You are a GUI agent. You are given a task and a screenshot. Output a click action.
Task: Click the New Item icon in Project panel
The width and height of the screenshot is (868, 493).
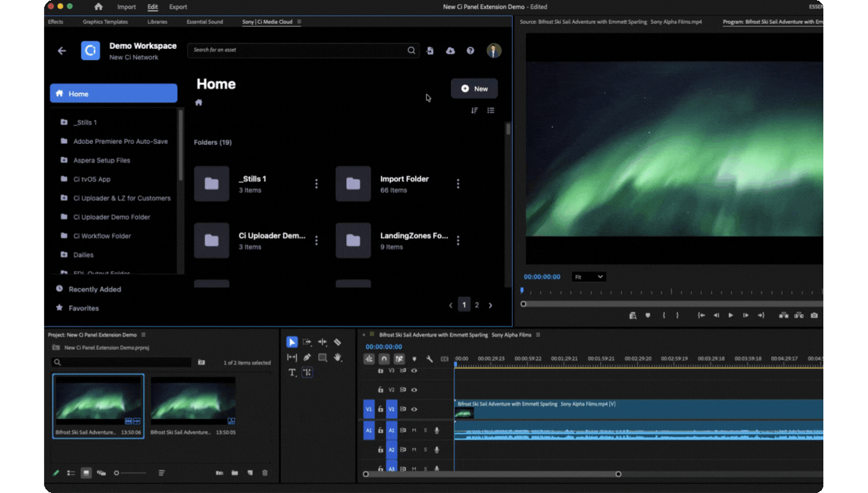[x=250, y=473]
